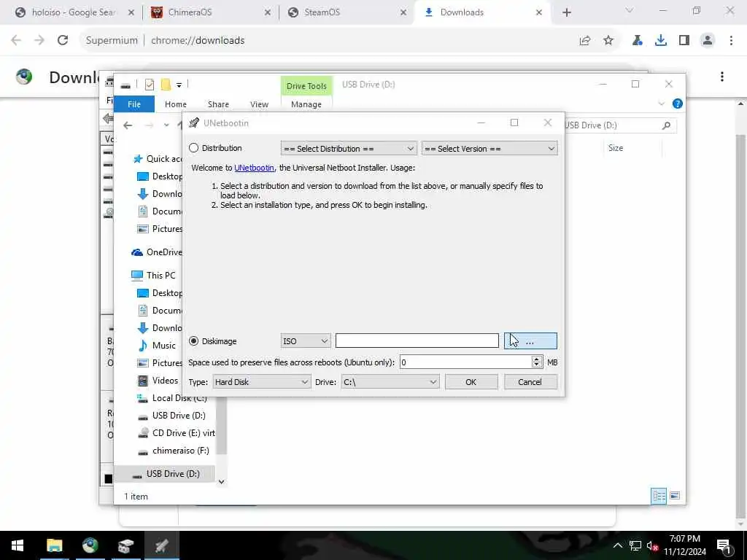The width and height of the screenshot is (747, 560).
Task: Switch Explorer to details view icon
Action: click(659, 496)
